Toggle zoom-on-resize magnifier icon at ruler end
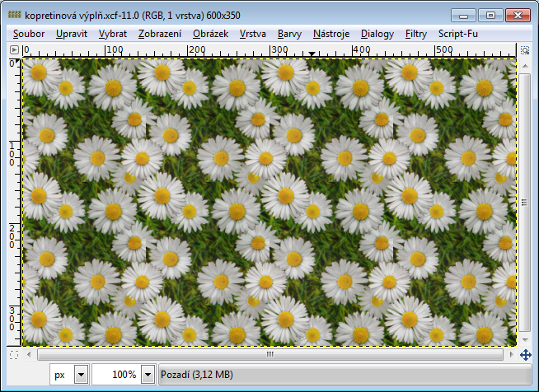 point(524,50)
